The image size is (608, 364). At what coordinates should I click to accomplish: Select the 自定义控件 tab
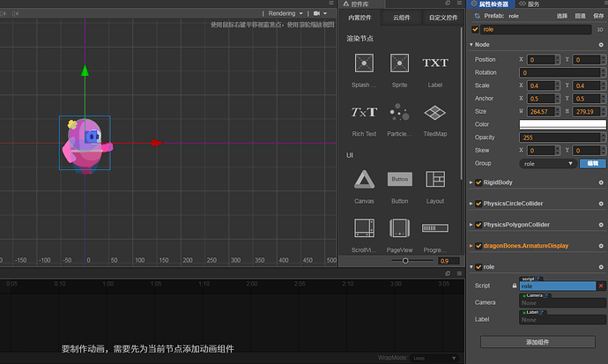443,18
